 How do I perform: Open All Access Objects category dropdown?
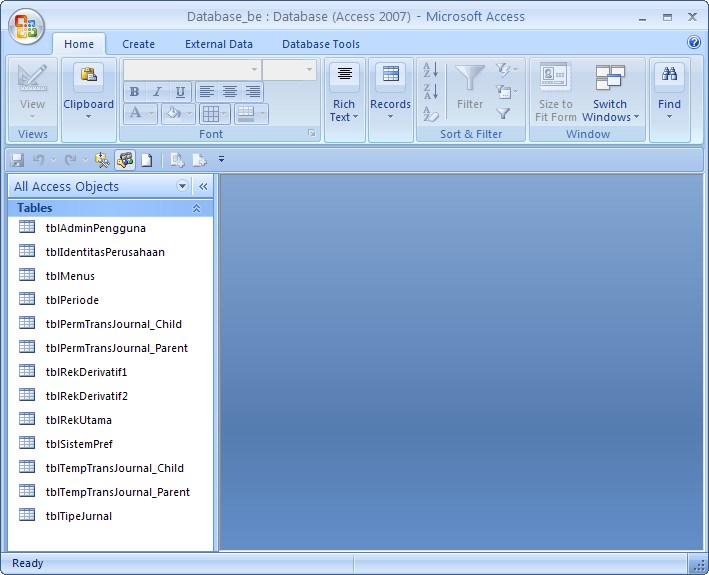[182, 186]
